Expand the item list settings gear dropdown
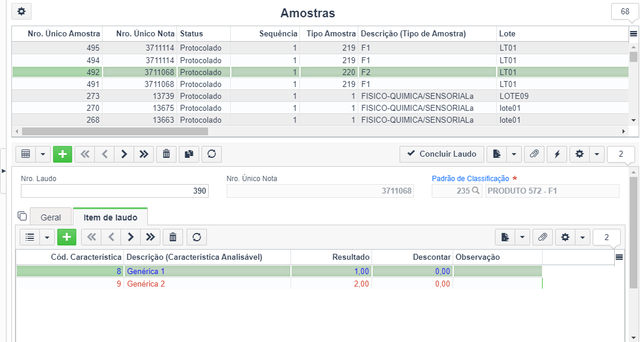The height and width of the screenshot is (342, 644). [583, 237]
